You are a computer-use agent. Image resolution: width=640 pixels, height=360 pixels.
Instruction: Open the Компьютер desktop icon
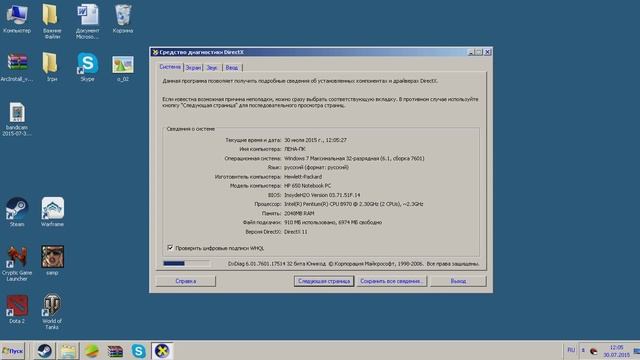click(17, 19)
